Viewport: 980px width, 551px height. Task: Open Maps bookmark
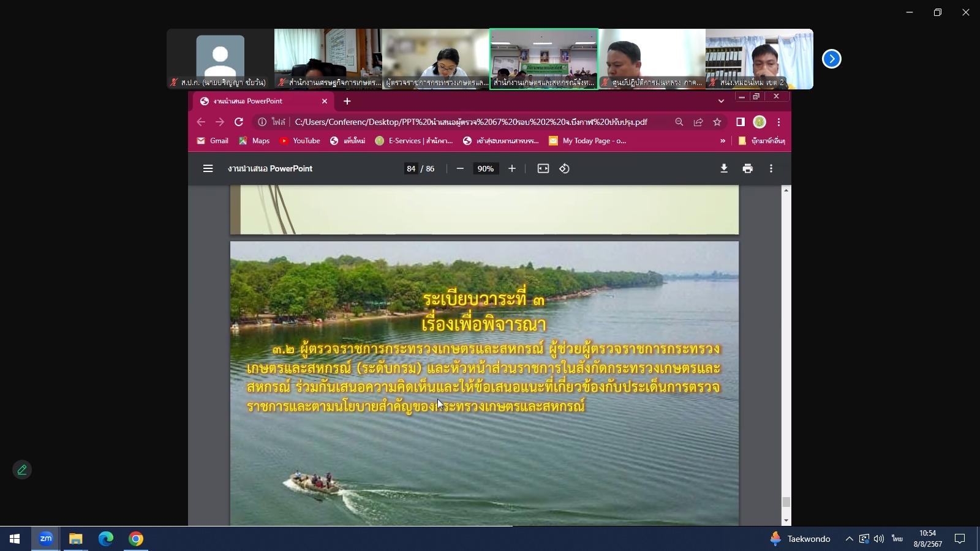pos(254,141)
